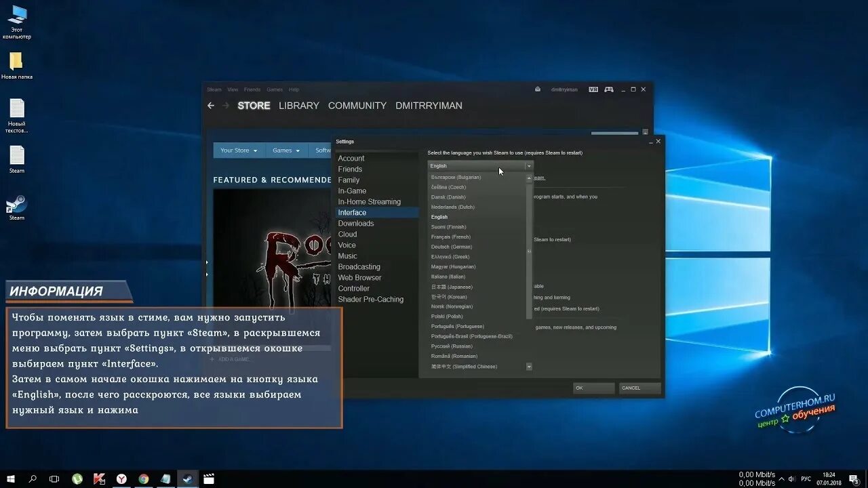
Task: Open the notepad-like app on taskbar
Action: (165, 479)
